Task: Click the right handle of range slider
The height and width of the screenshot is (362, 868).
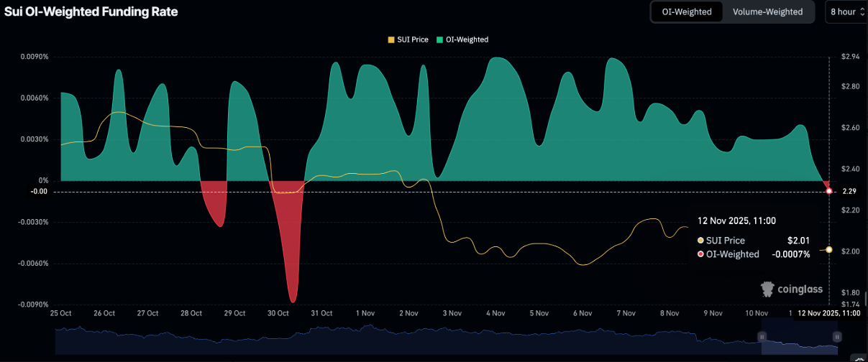Action: pos(836,336)
